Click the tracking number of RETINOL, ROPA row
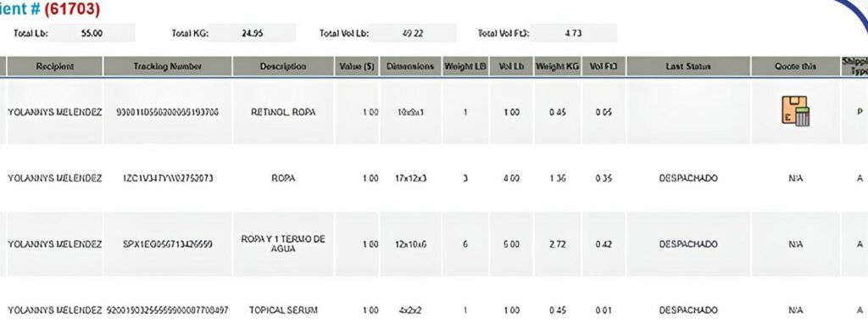Viewport: 868px width, 335px height. pyautogui.click(x=167, y=112)
